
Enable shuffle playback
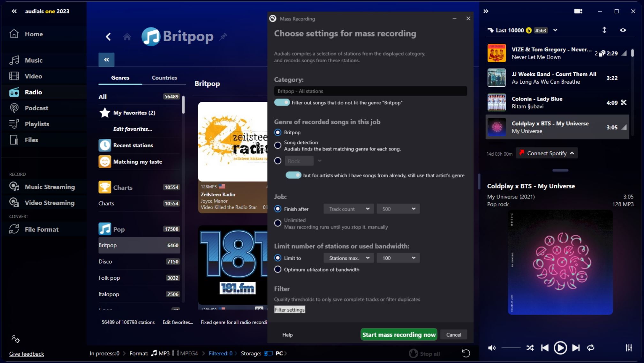click(530, 348)
